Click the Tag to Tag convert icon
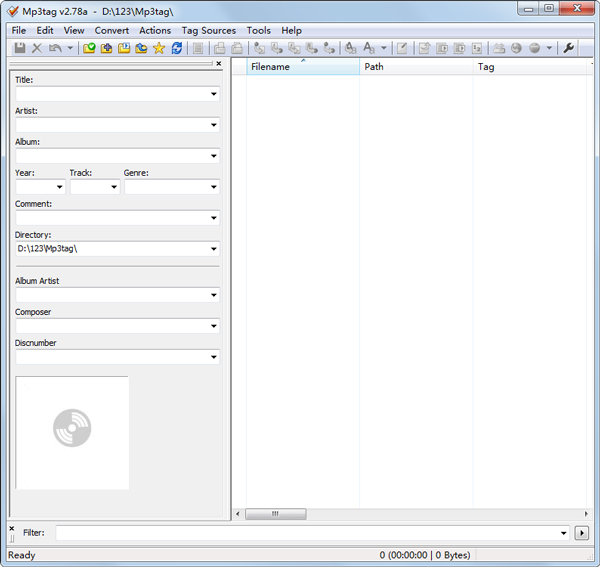Screen dimensions: 600x567 [329, 48]
